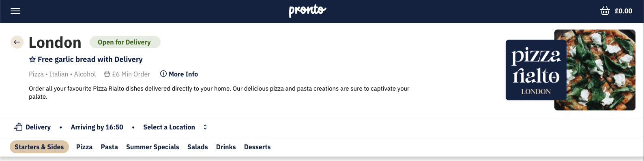Open the More Info link
Screen dimensions: 644x161
coord(183,74)
